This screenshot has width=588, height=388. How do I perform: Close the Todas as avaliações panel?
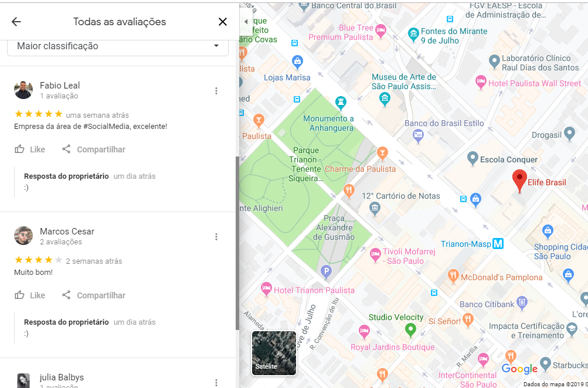click(223, 22)
